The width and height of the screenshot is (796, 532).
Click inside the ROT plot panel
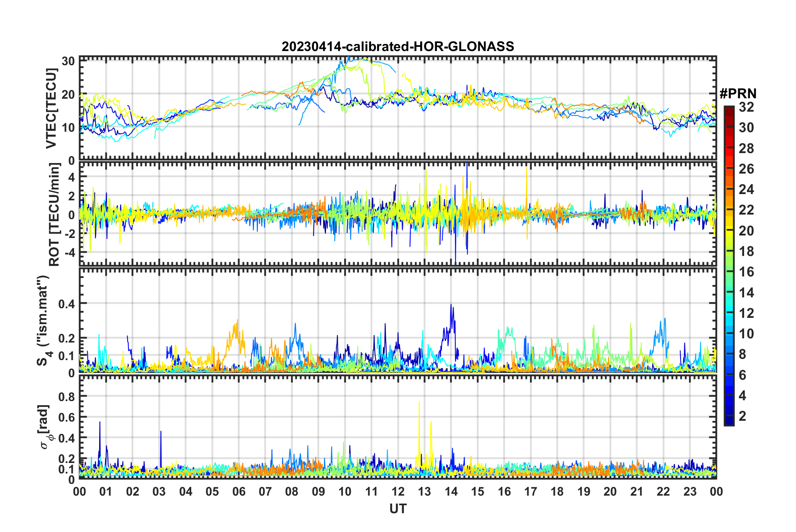(398, 215)
